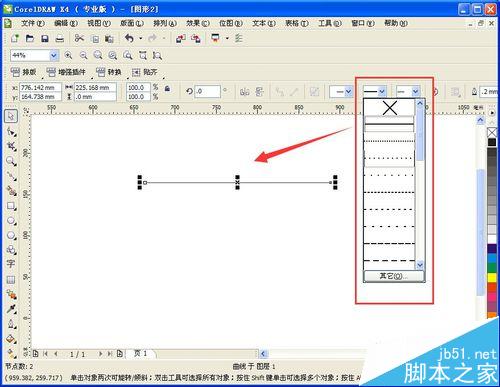Click the Import icon
Image resolution: width=500 pixels, height=387 pixels.
point(181,39)
